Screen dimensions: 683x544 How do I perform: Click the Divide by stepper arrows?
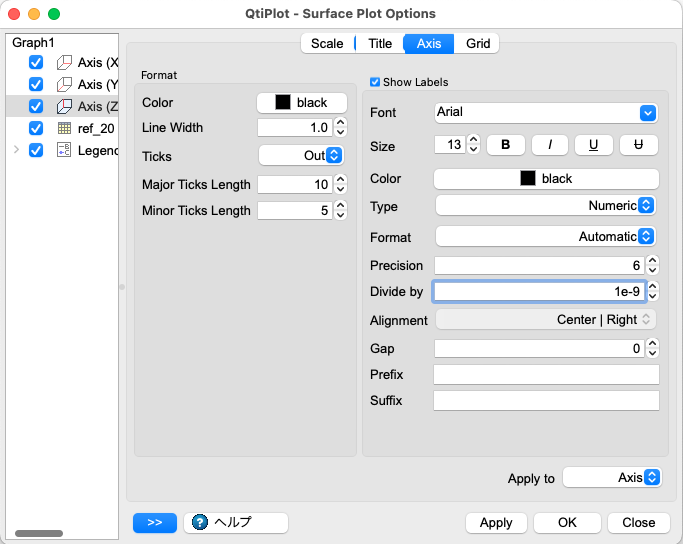pyautogui.click(x=652, y=291)
